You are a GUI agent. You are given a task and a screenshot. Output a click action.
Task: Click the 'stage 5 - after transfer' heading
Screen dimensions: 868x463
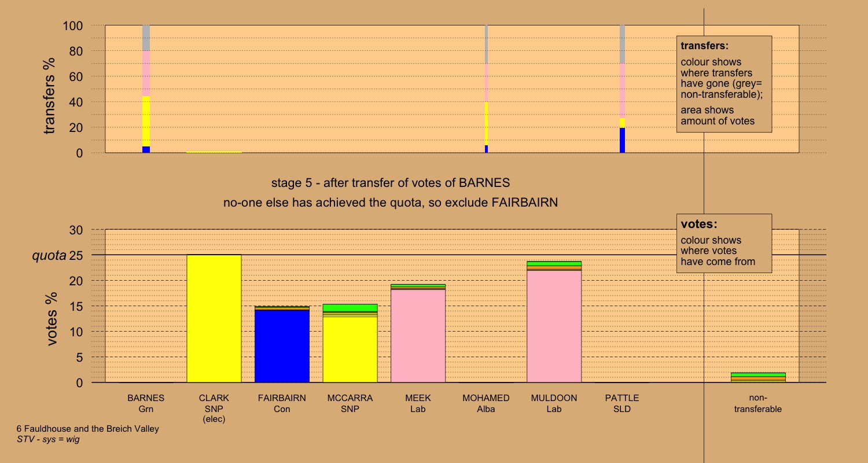[x=391, y=183]
